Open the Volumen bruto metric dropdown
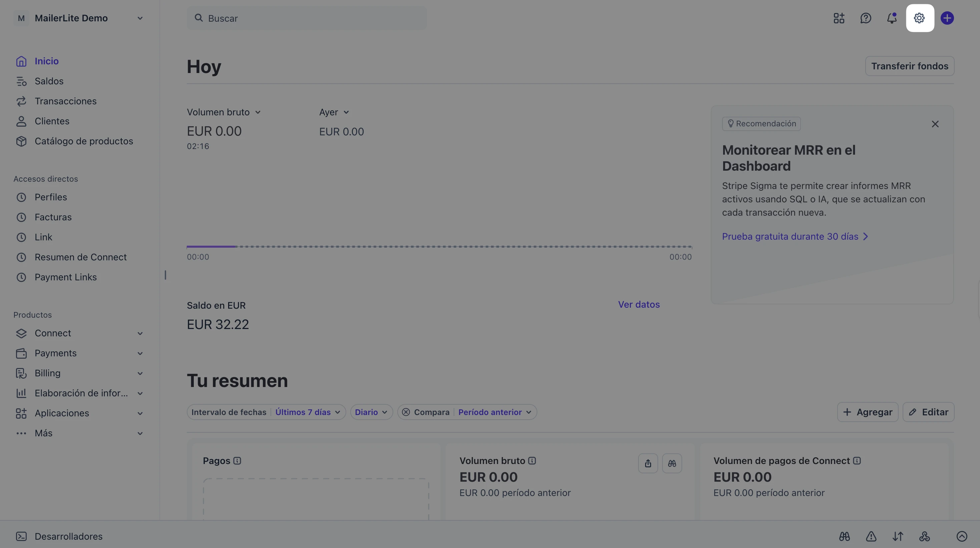 [224, 112]
